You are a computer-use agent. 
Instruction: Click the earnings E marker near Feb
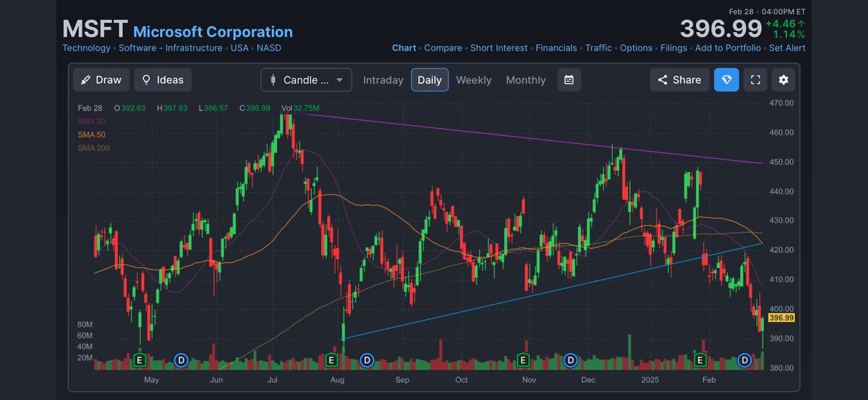[700, 359]
